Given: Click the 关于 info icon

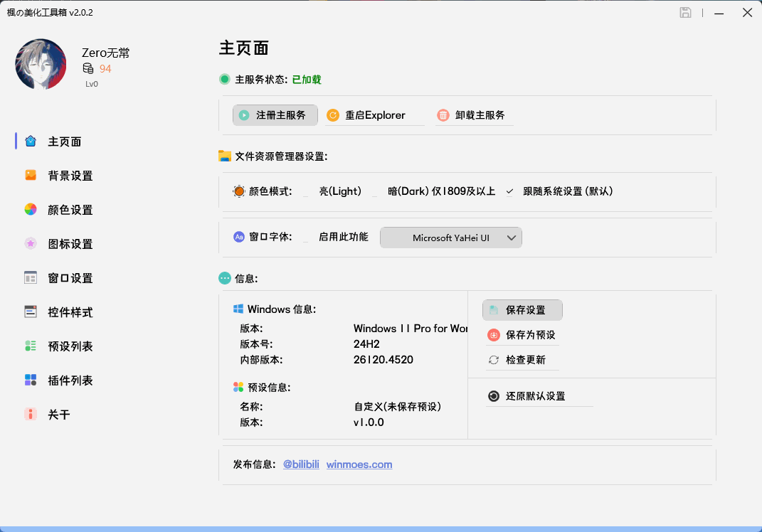Looking at the screenshot, I should (31, 415).
